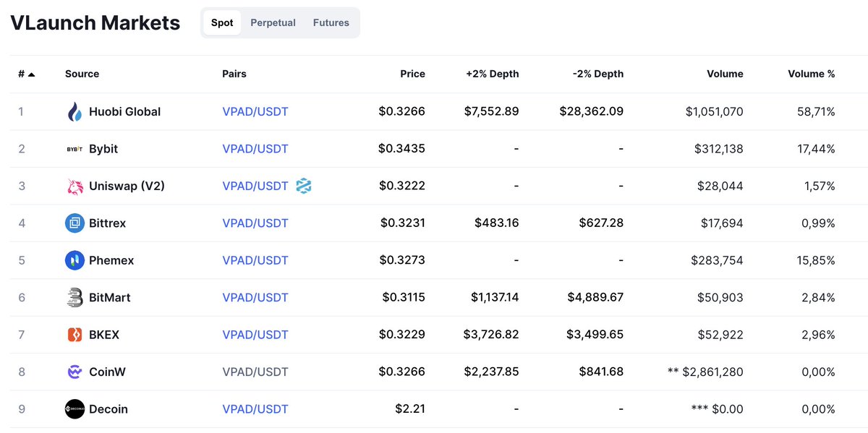Open the BitMart VPAD/USDT pair link

coord(255,297)
